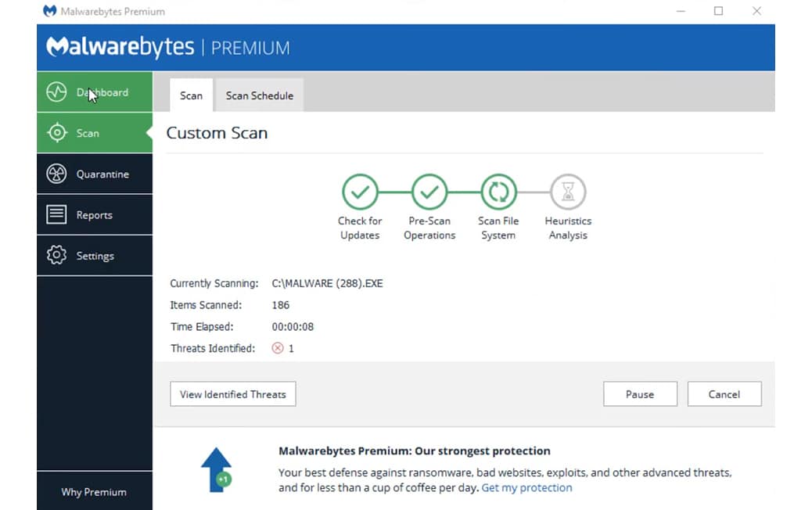Click the Check for Updates checkmark circle

click(360, 192)
